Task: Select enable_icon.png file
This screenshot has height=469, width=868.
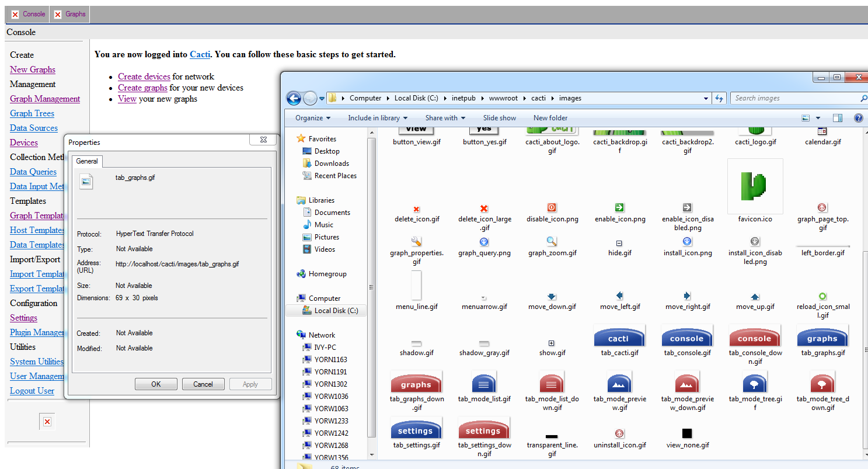Action: [x=619, y=207]
